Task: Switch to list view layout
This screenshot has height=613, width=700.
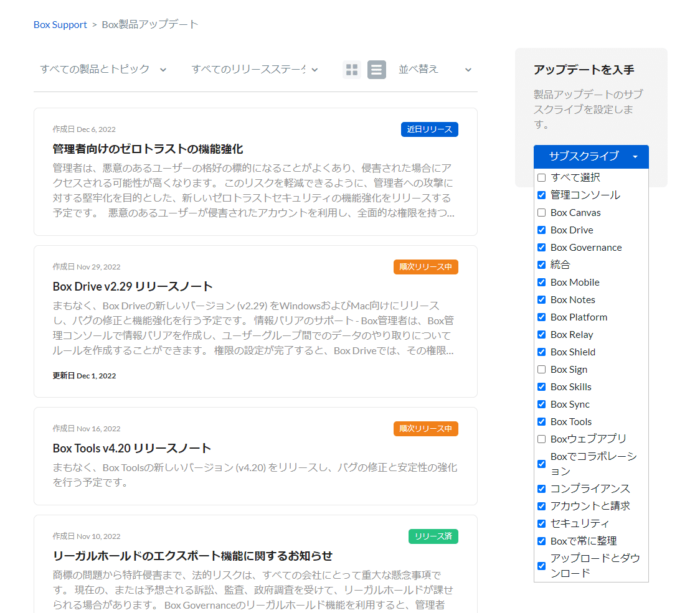Action: point(376,70)
